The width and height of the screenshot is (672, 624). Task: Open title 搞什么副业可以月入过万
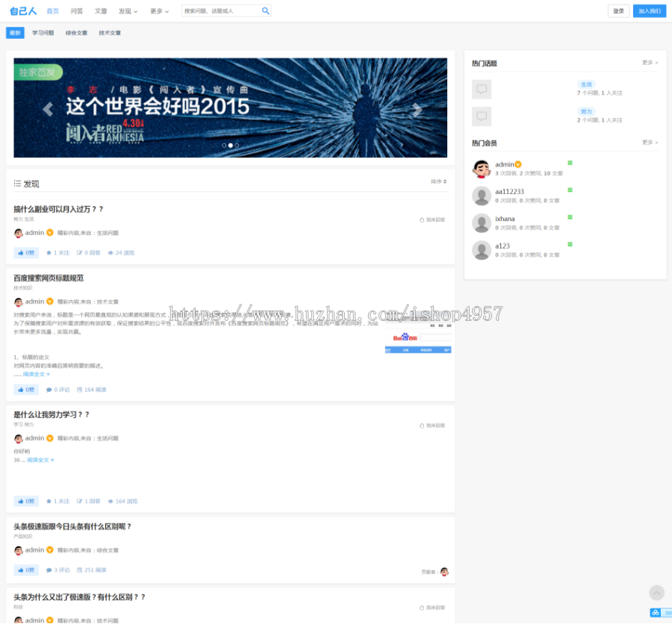coord(58,209)
